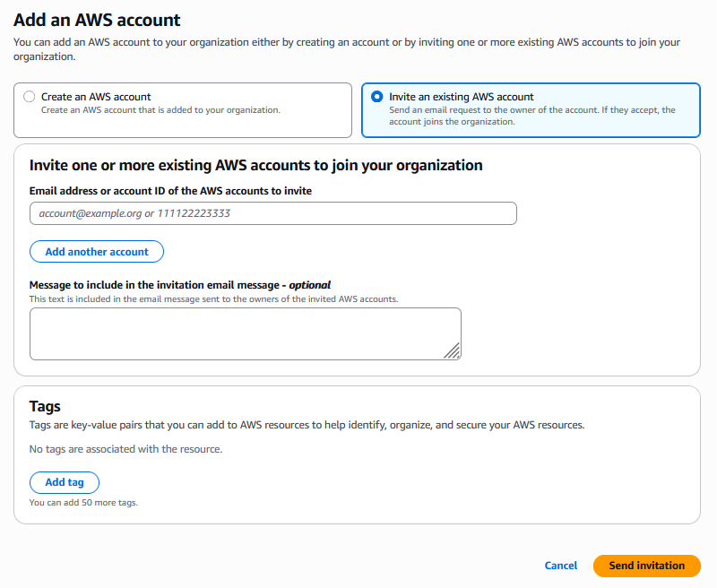Select the Invite an existing AWS account radio button

376,97
